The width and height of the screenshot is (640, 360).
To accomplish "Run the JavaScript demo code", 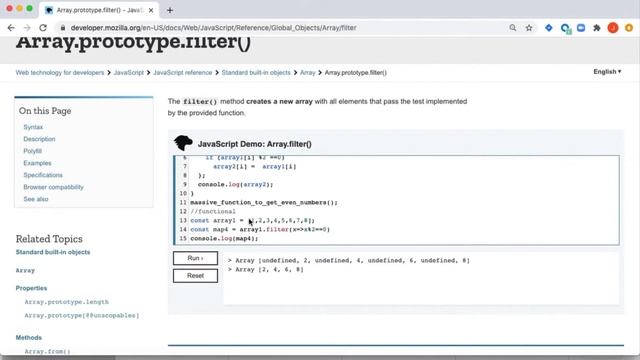I will point(196,258).
